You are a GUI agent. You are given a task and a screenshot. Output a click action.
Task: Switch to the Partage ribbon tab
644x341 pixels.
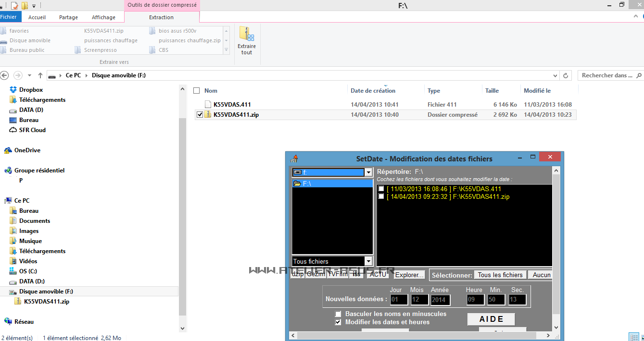point(68,17)
